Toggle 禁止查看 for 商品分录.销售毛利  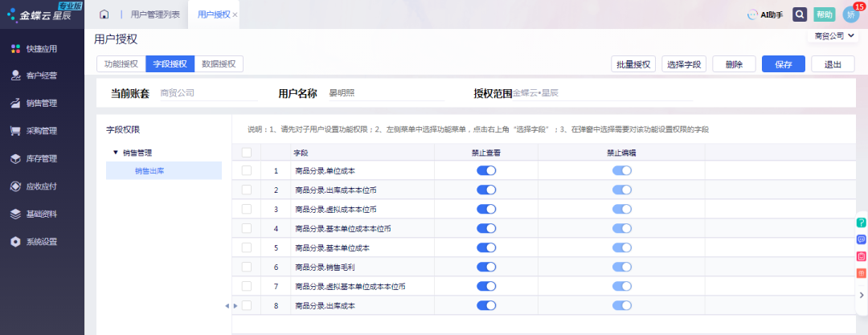(486, 267)
